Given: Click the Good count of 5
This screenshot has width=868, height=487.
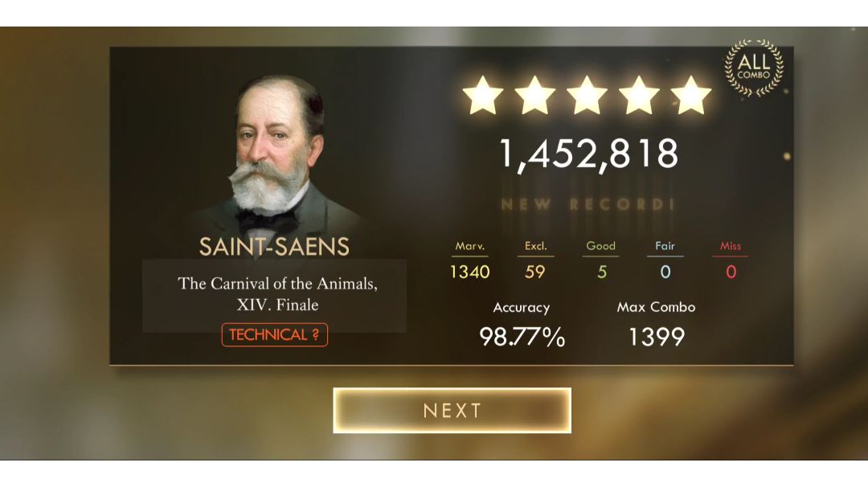Looking at the screenshot, I should (602, 272).
